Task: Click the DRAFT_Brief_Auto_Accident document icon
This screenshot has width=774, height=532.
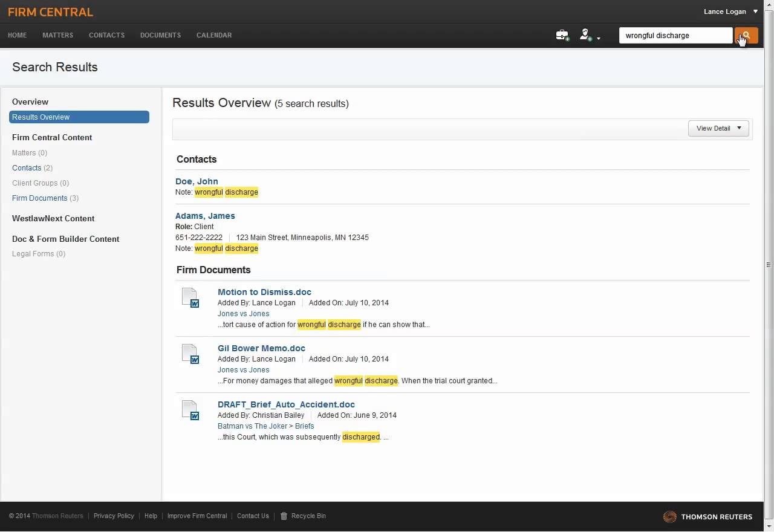Action: [x=190, y=410]
